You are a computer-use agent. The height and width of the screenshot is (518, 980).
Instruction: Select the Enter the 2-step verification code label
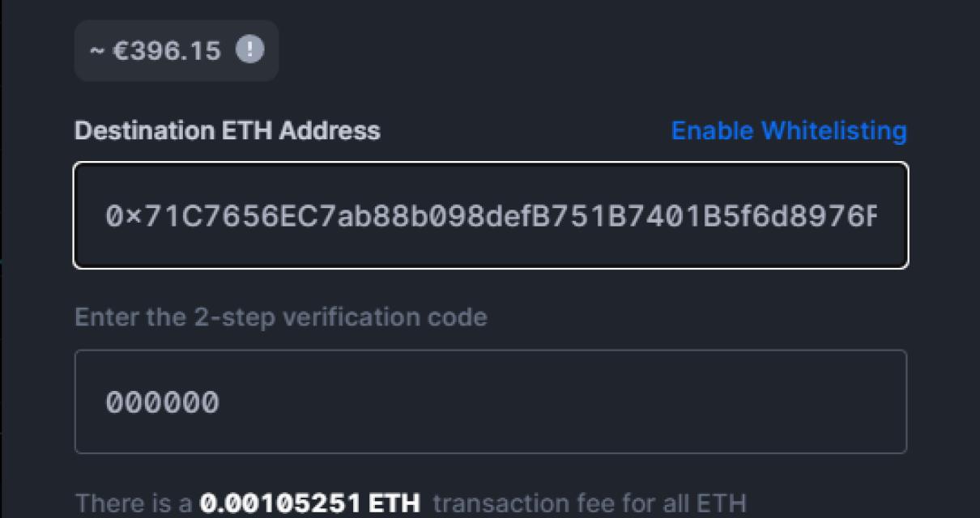[281, 316]
